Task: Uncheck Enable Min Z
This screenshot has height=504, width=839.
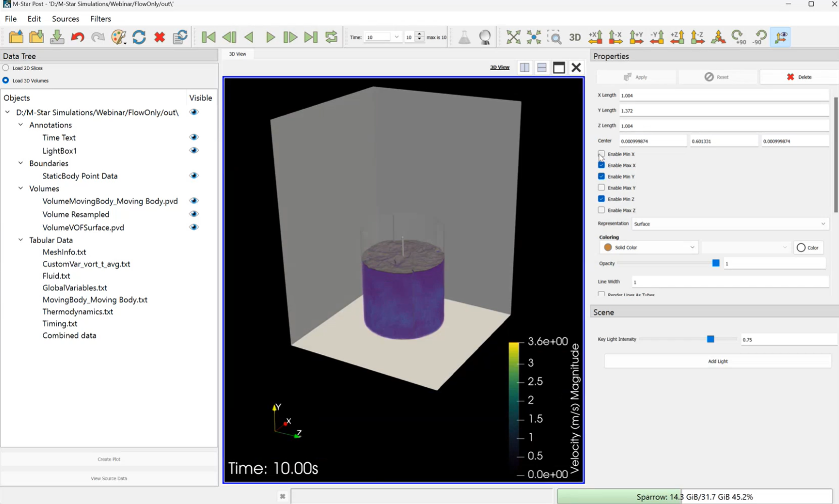Action: click(601, 199)
